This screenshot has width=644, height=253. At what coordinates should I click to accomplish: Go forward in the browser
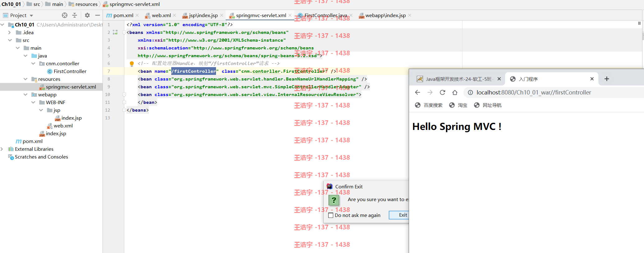(x=430, y=92)
